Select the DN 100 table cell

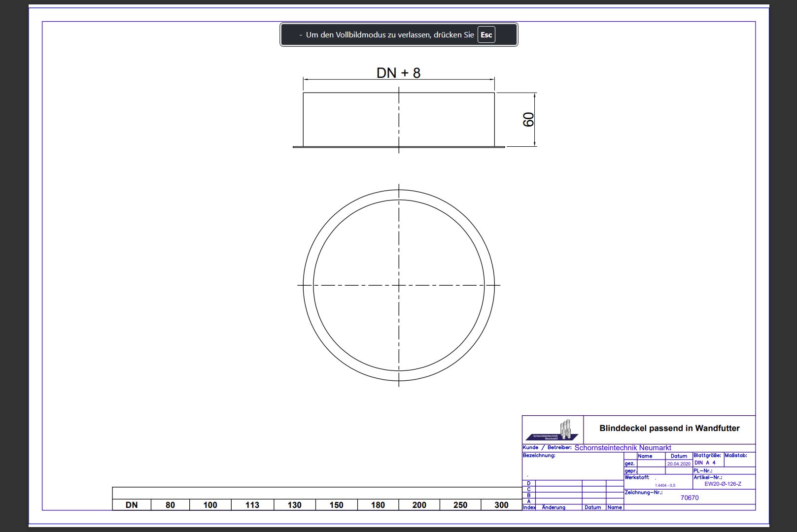tap(210, 505)
